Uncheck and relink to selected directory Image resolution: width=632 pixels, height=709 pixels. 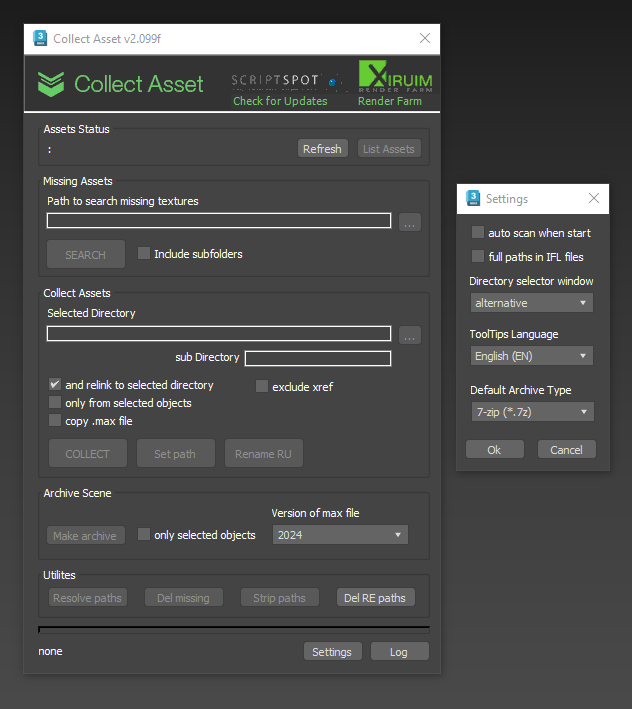[x=55, y=384]
